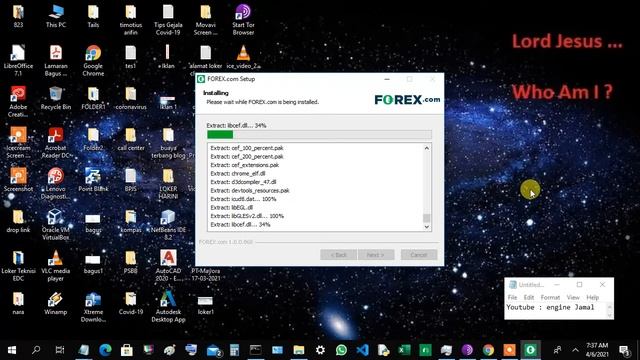Open Winamp desktop shortcut

(x=56, y=303)
